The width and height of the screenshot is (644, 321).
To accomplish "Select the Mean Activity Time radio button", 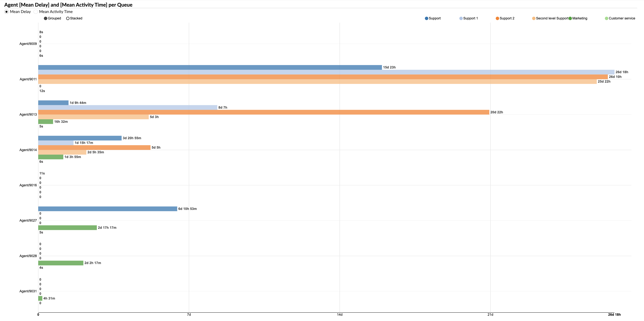I will tap(36, 12).
